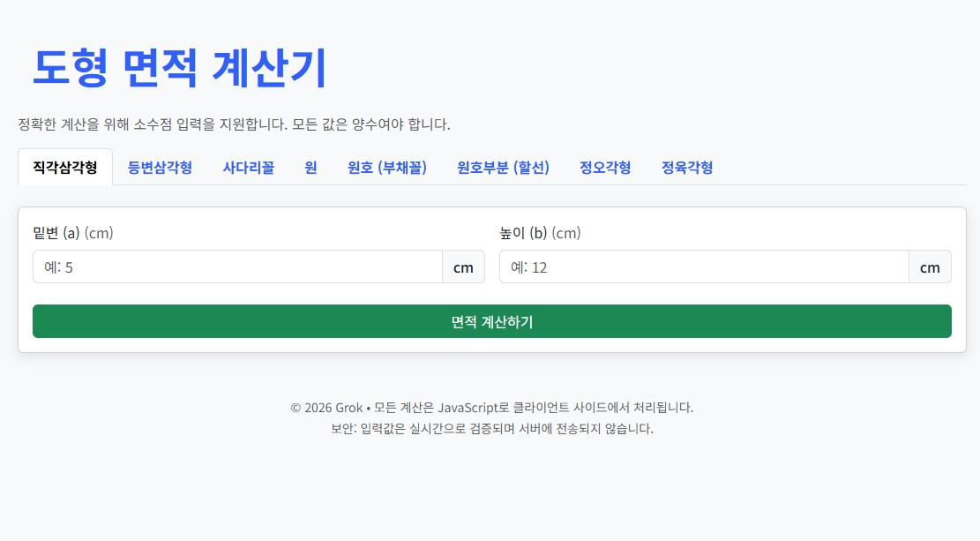
Task: Open the 원호부분 (할선) tab
Action: click(503, 168)
